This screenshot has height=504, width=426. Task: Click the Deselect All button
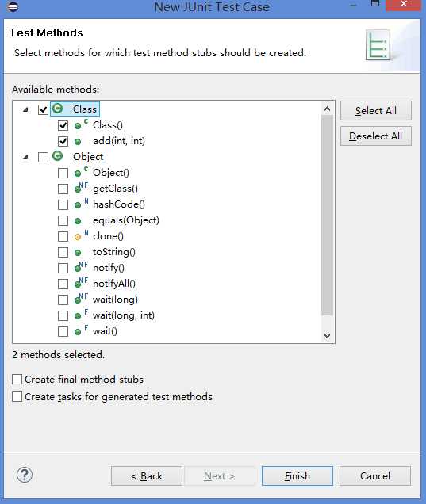tap(376, 136)
